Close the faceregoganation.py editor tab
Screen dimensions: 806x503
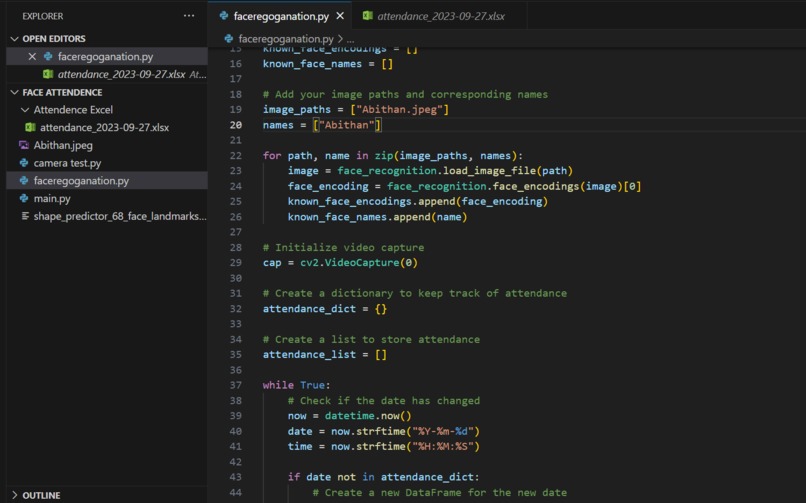340,16
